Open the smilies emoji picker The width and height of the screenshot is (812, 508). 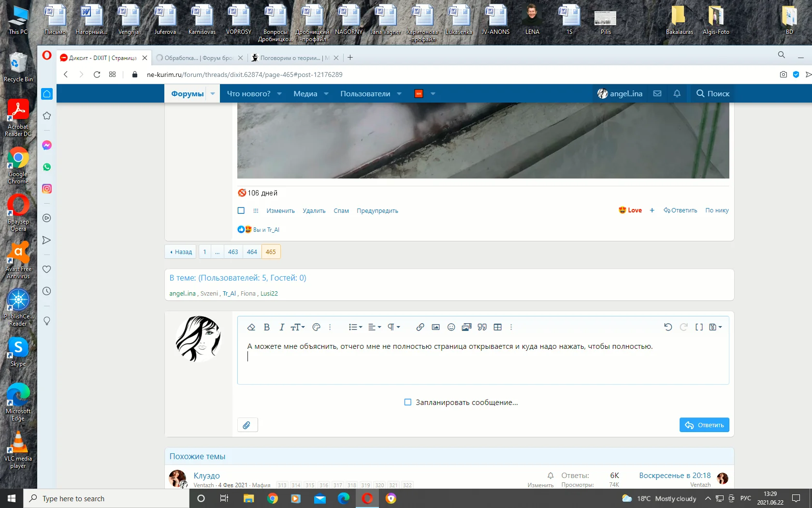[451, 327]
